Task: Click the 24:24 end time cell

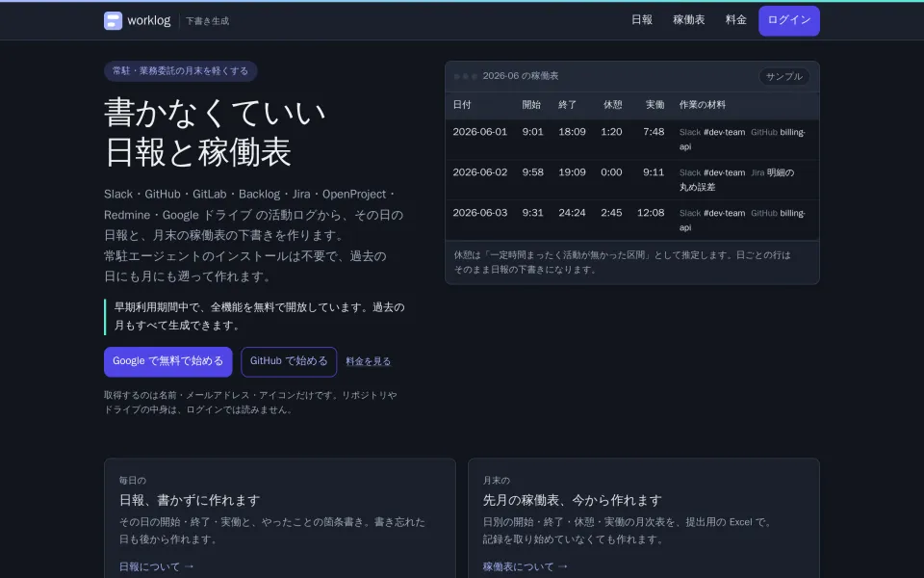Action: [572, 213]
